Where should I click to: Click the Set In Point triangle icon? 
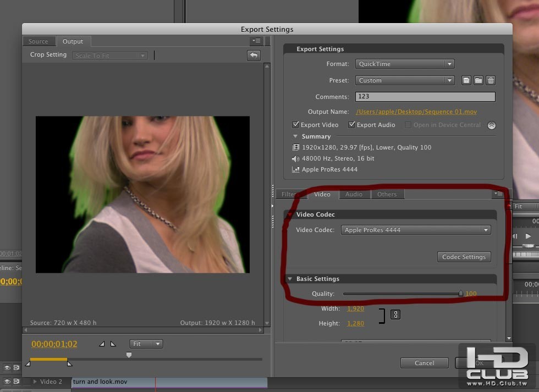[102, 344]
